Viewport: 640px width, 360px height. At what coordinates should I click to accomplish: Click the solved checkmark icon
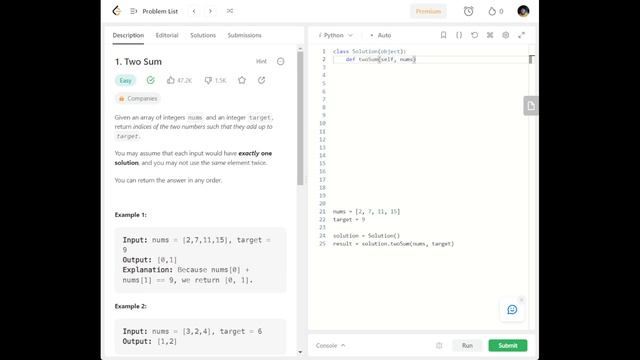click(x=151, y=80)
